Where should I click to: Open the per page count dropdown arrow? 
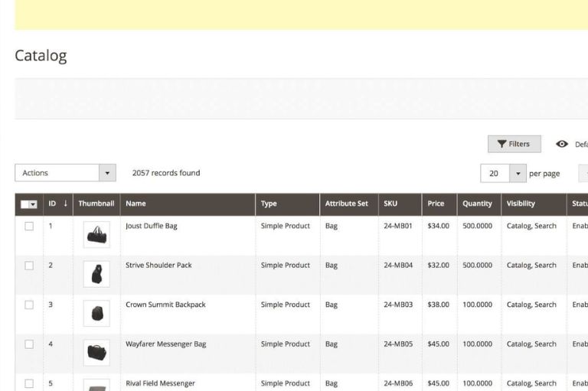(518, 174)
